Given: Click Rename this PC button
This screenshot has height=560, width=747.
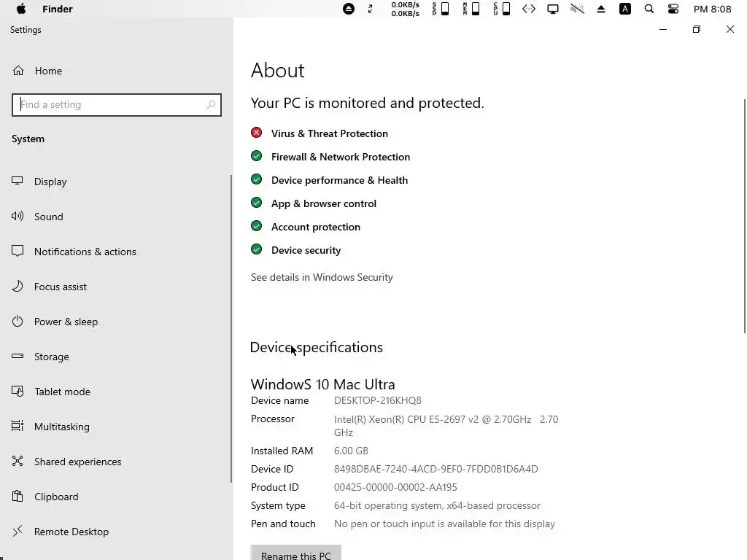Looking at the screenshot, I should (x=296, y=553).
